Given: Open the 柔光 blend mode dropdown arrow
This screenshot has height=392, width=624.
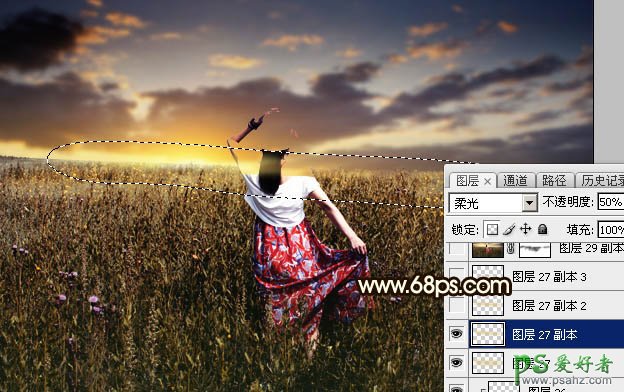Looking at the screenshot, I should pos(529,203).
